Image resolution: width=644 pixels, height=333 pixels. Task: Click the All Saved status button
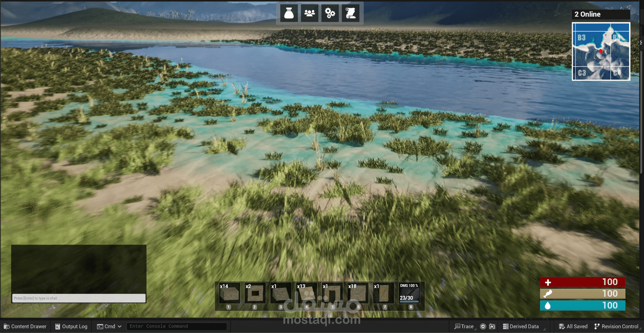coord(573,326)
